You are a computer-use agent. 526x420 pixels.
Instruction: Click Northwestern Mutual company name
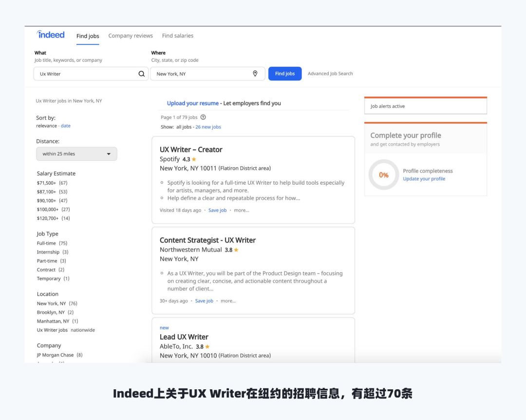[x=190, y=250]
